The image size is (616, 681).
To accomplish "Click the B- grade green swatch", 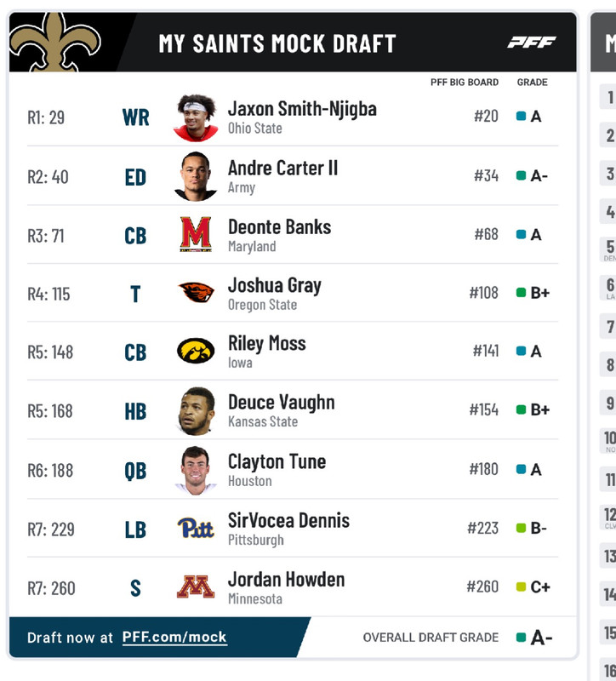I will coord(521,528).
